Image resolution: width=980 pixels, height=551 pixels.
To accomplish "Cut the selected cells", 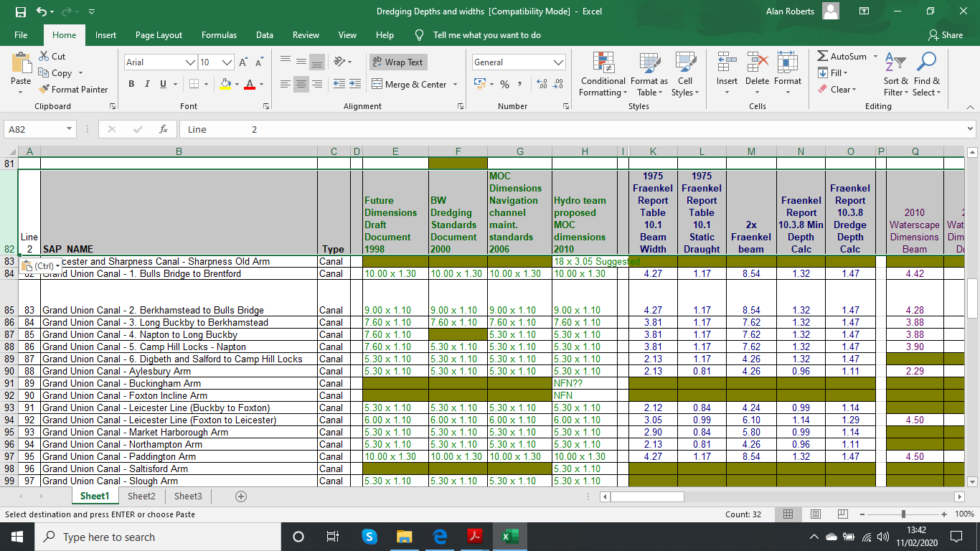I will 52,56.
